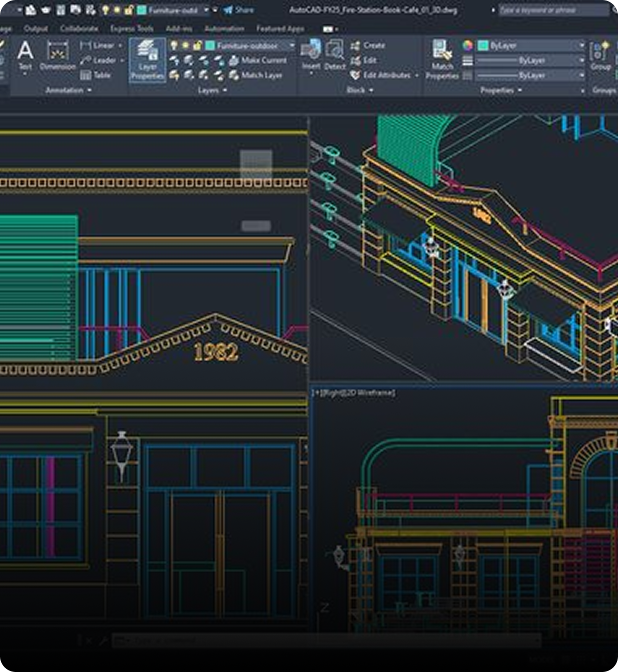
Task: Click layer color swatch in Quick Access toolbar
Action: pos(142,10)
